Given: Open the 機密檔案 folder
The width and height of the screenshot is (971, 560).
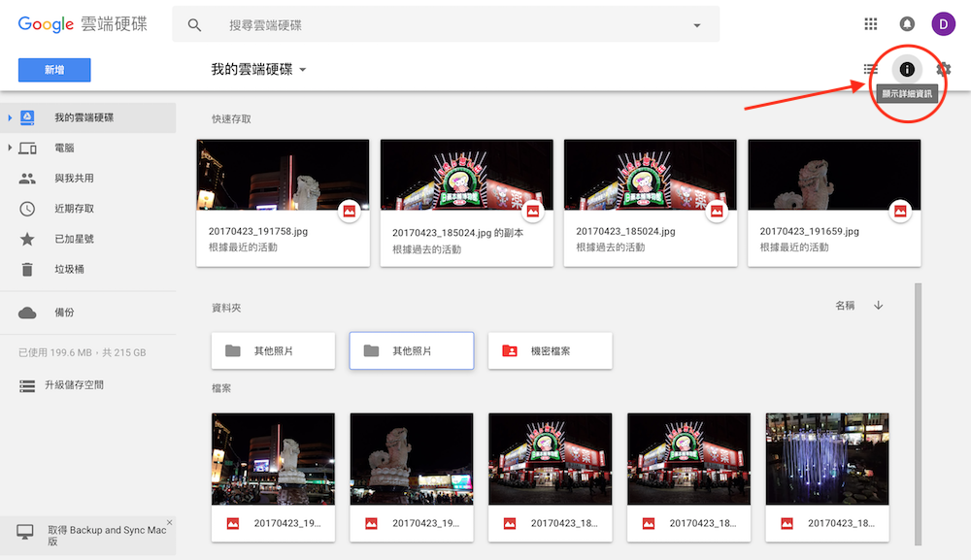Looking at the screenshot, I should pyautogui.click(x=550, y=350).
